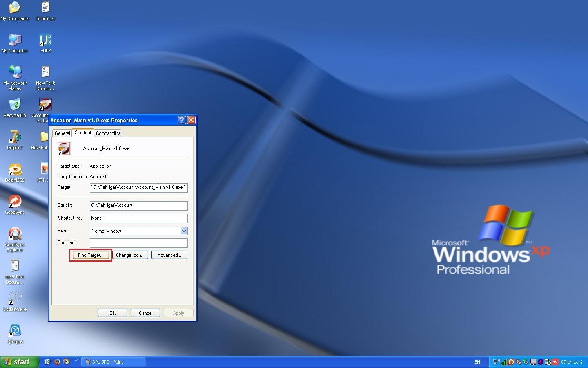588x368 pixels.
Task: Switch to XP1.JPG - Paint taskbar button
Action: click(x=114, y=362)
